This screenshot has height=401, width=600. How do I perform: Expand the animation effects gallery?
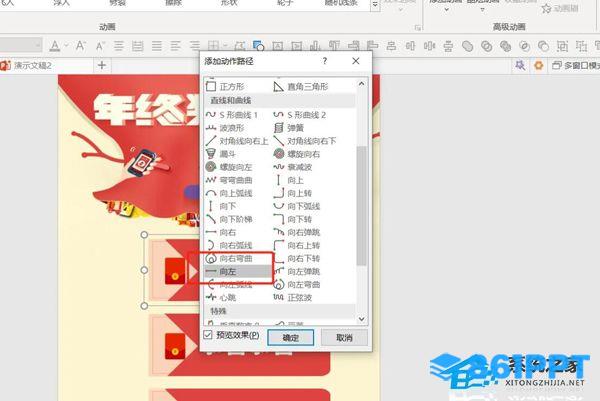coord(375,5)
